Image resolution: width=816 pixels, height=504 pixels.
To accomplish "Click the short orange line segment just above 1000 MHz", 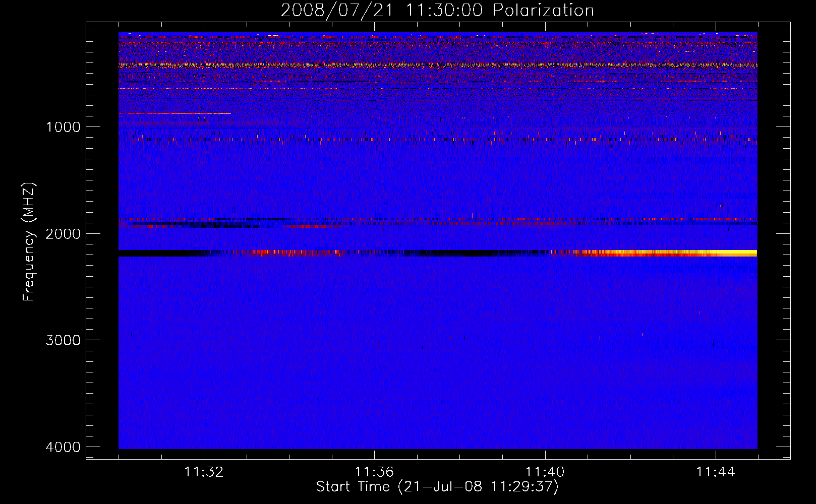I will [x=175, y=113].
